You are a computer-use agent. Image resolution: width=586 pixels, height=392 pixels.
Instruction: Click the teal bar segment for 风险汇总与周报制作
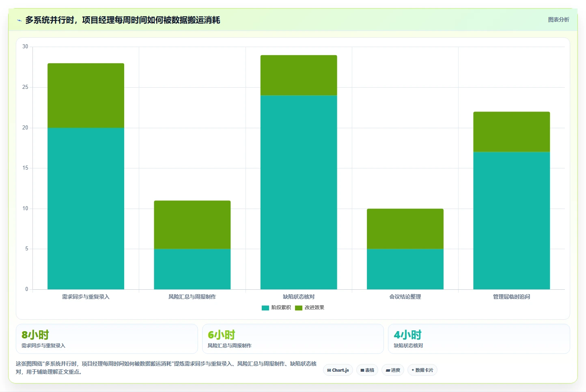(x=192, y=269)
